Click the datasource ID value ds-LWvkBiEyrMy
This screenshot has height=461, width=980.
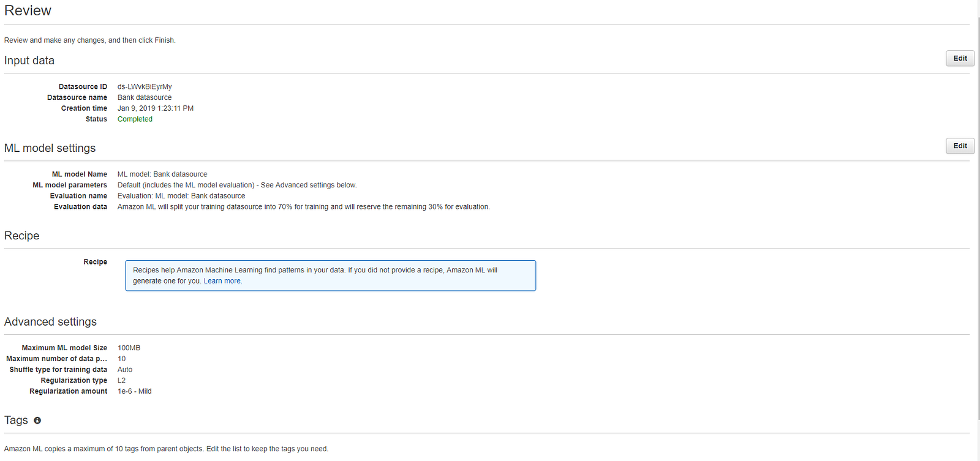[x=145, y=87]
